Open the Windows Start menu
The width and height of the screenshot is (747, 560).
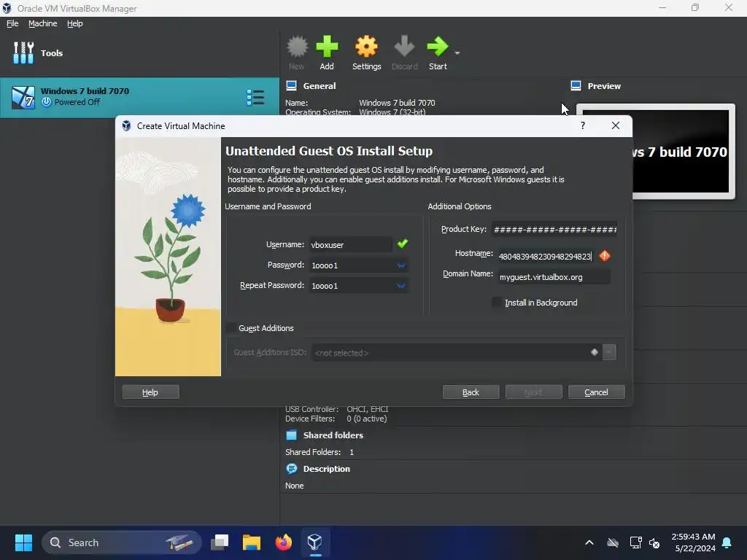click(23, 542)
